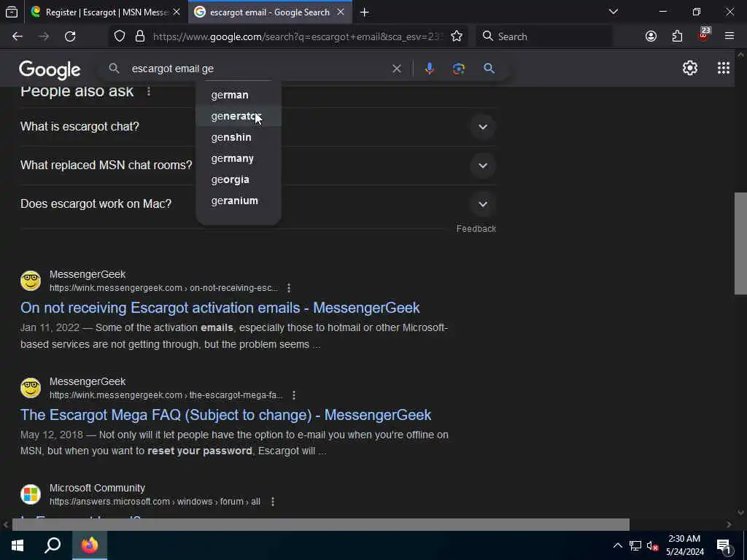
Task: Search by image with Google Lens
Action: click(x=458, y=69)
